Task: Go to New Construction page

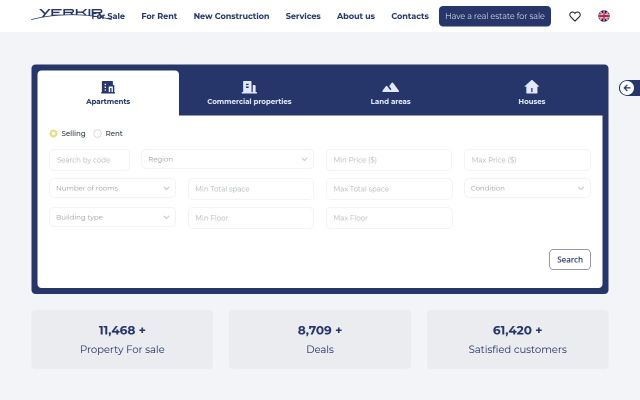Action: 231,16
